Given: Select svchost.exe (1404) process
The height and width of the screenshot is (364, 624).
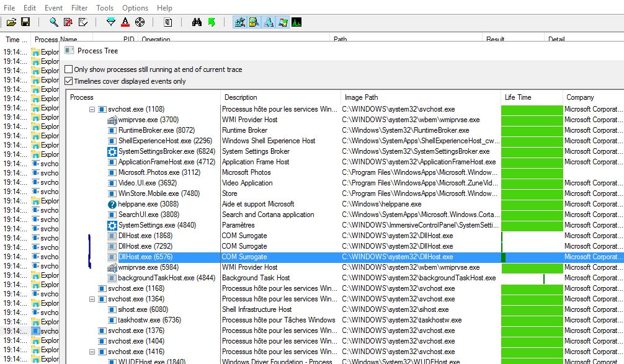Looking at the screenshot, I should pyautogui.click(x=136, y=341).
